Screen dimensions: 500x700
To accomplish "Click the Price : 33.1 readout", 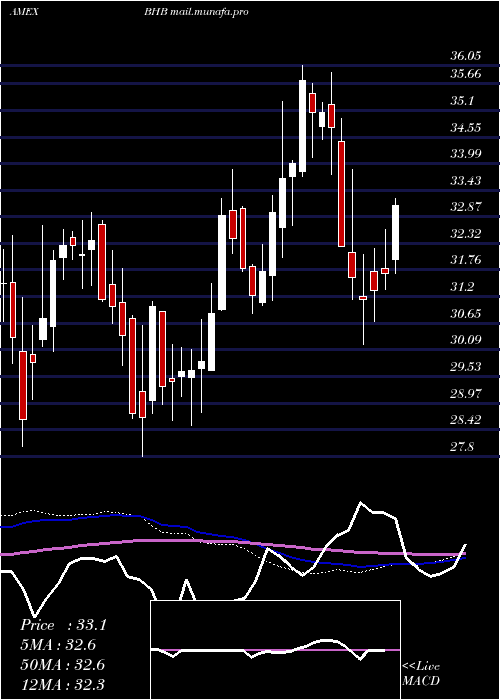I will [63, 625].
